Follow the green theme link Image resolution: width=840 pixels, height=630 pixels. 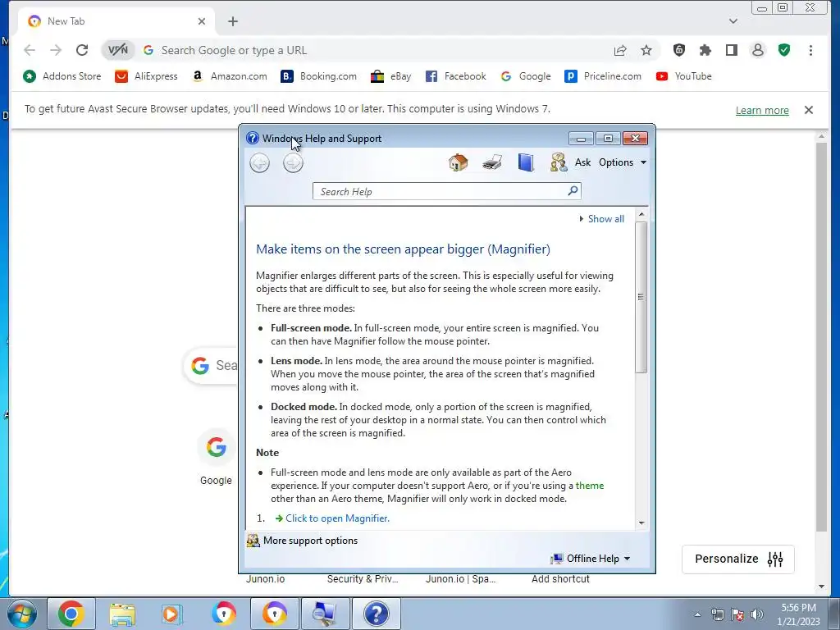coord(589,486)
